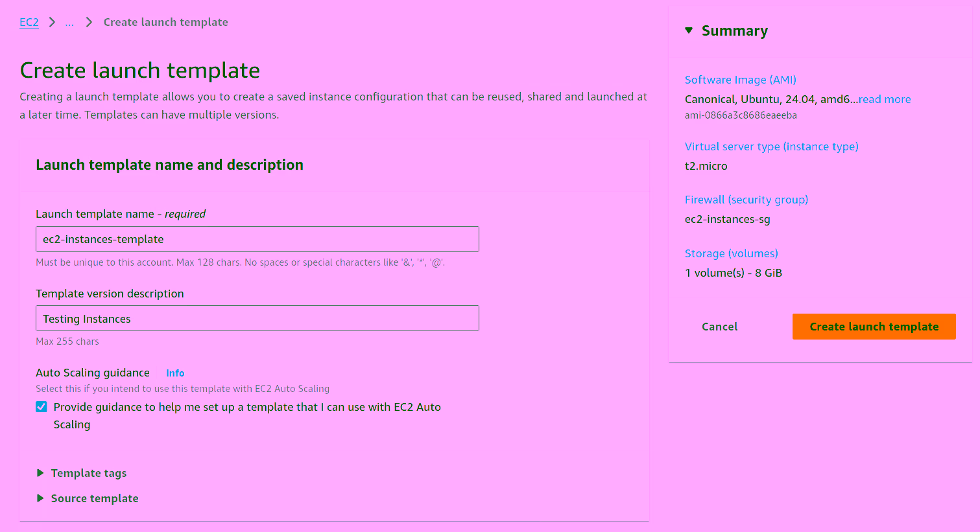
Task: Click the Summary panel heading text
Action: (734, 31)
